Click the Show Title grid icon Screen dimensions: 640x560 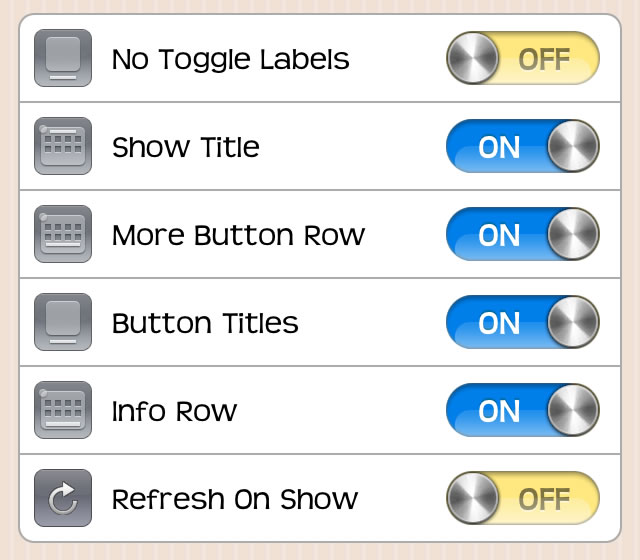[x=63, y=146]
